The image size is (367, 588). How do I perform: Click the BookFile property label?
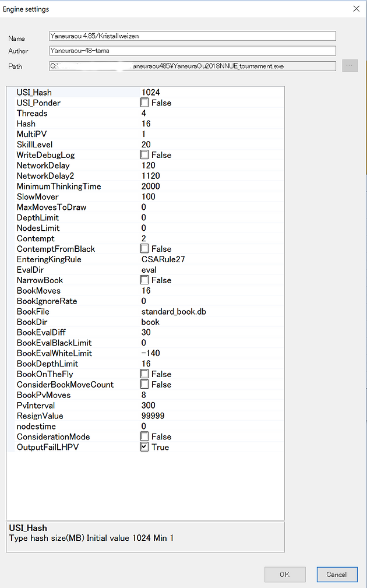coord(33,311)
